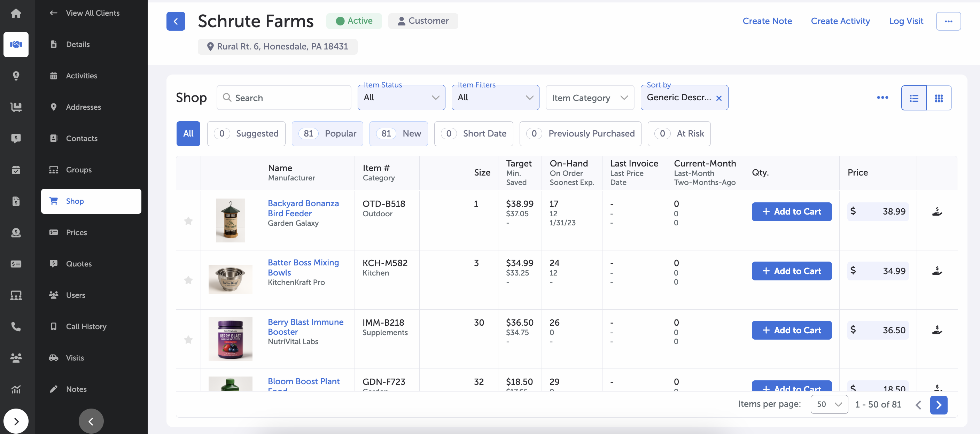Viewport: 980px width, 434px height.
Task: Favorite the Backyard Bonanza Bird Feeder star
Action: coord(188,221)
